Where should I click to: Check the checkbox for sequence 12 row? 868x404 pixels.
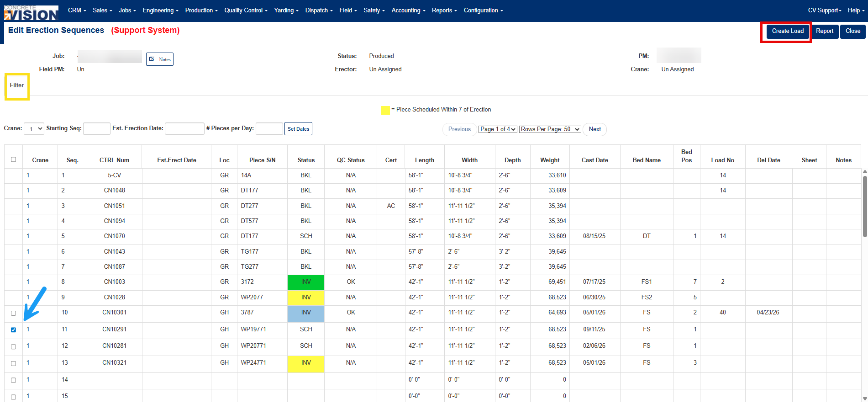point(13,346)
